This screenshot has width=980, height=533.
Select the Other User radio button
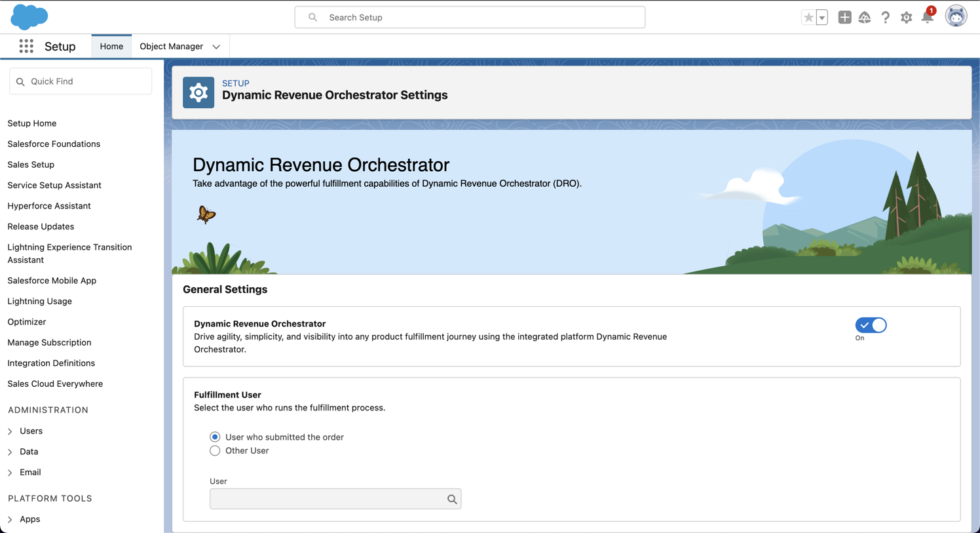[x=215, y=450]
